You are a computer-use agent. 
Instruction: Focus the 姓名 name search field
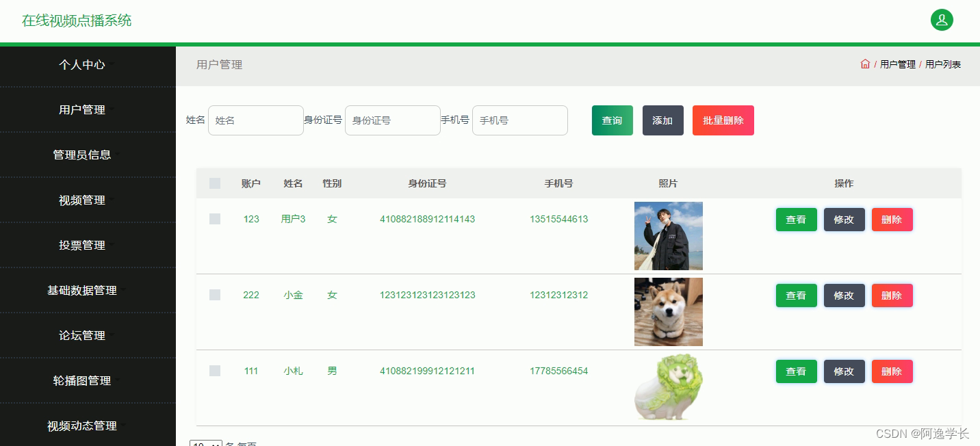[x=256, y=120]
